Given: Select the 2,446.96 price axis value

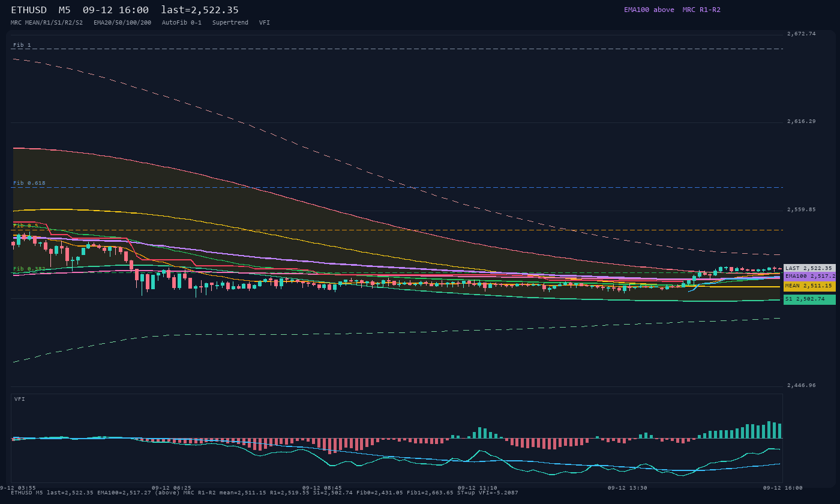Looking at the screenshot, I should (x=802, y=385).
